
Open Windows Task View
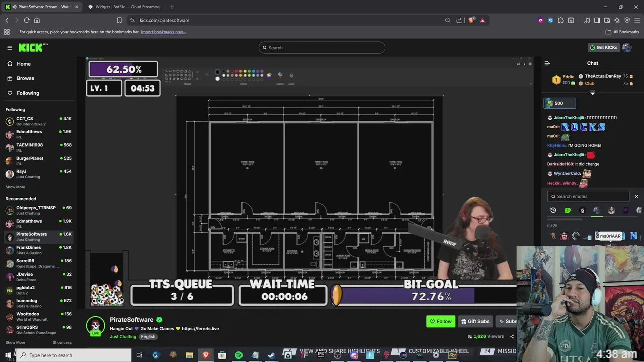point(139,355)
